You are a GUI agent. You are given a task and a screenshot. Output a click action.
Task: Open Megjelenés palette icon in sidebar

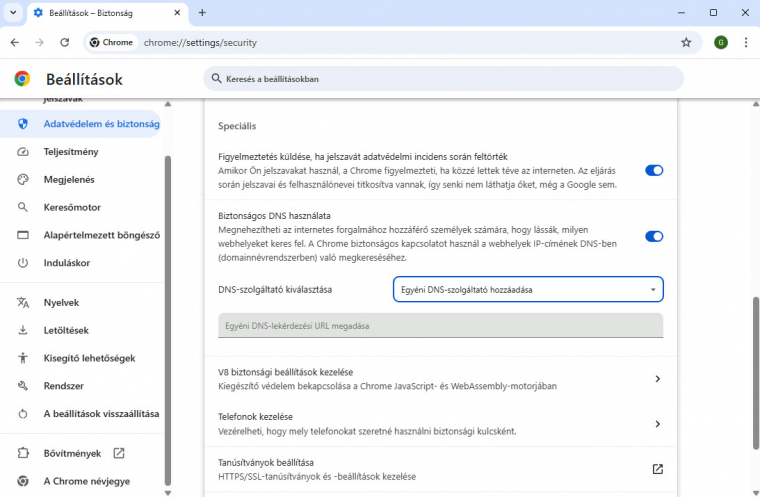pyautogui.click(x=23, y=179)
